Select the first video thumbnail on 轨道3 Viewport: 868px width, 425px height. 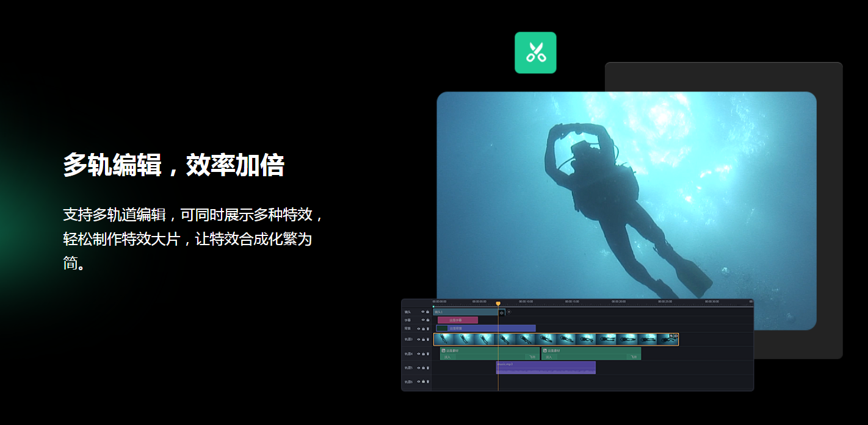click(x=443, y=340)
